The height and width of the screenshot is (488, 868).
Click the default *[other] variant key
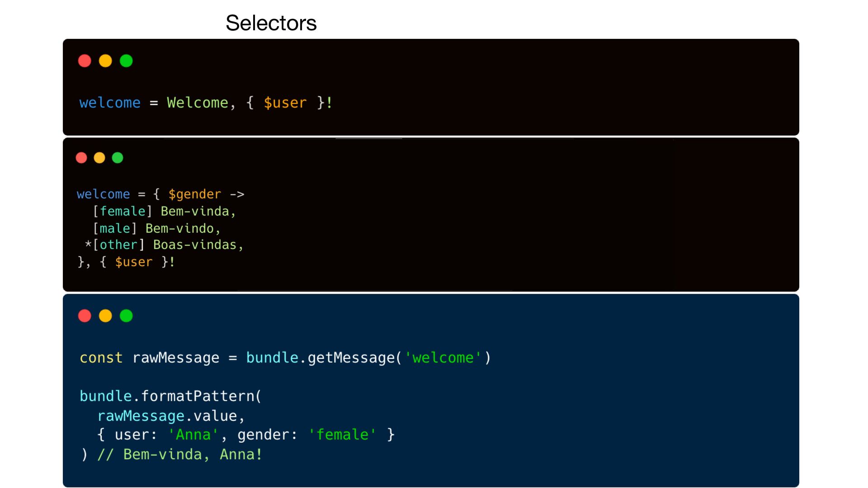click(115, 245)
